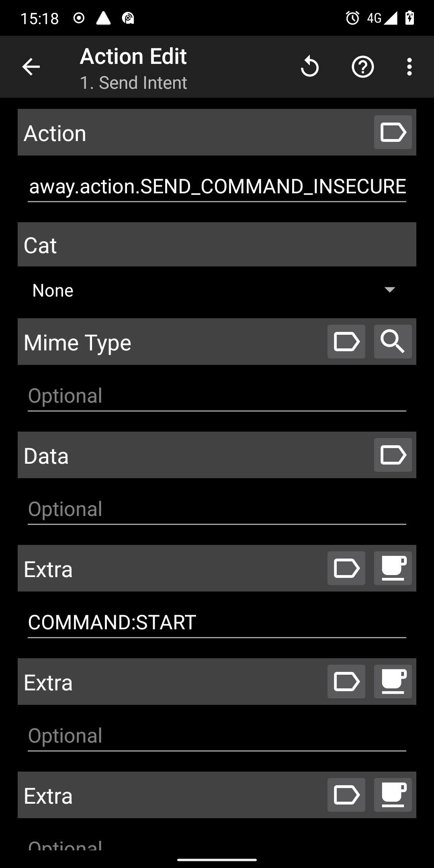The image size is (434, 868).
Task: Tap the tag icon in second Extra row
Action: [346, 682]
